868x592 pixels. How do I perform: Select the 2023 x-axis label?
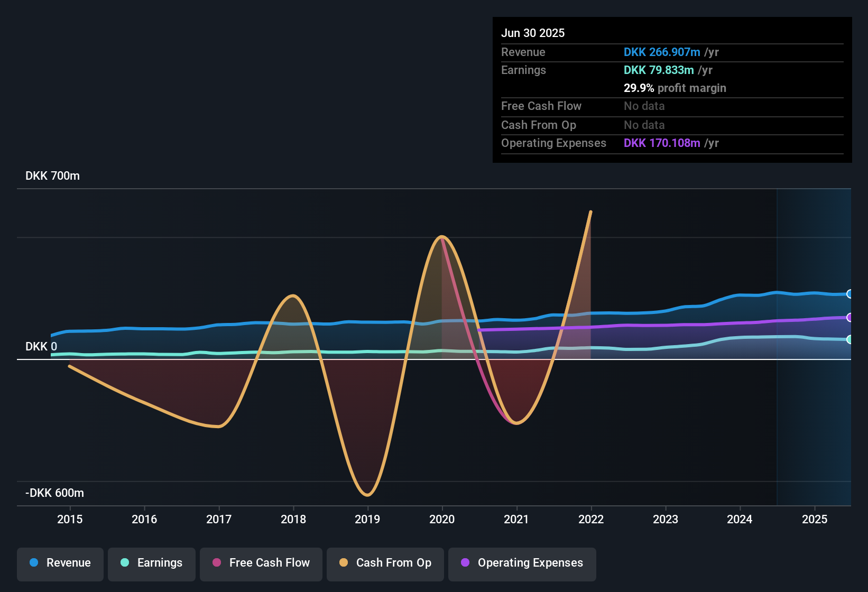[666, 520]
